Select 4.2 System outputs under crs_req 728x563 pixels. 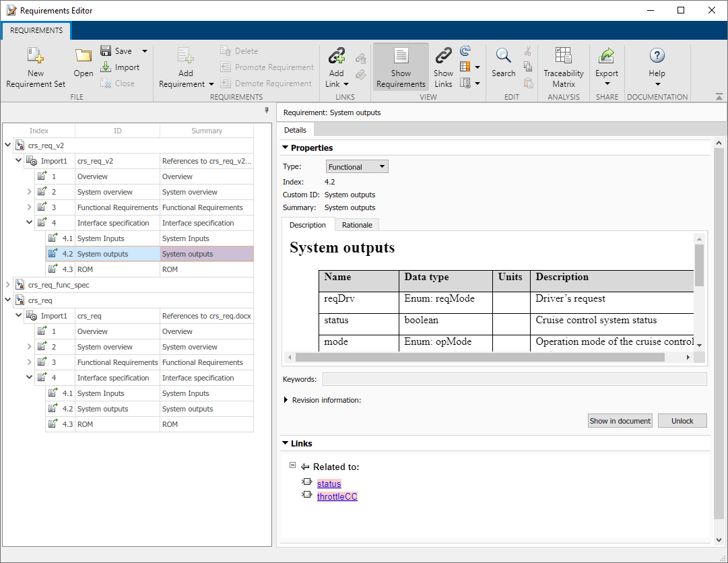click(150, 409)
